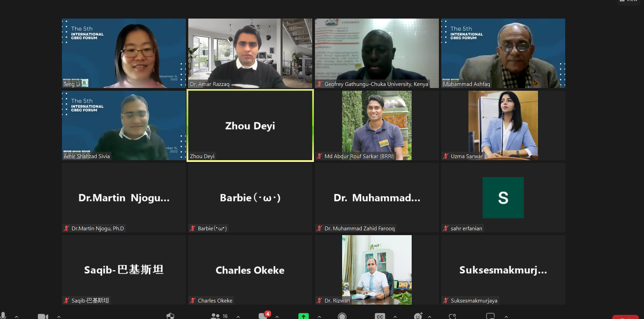Open the Reactions smiley icon
Viewport: 644px width, 319px height.
[418, 316]
